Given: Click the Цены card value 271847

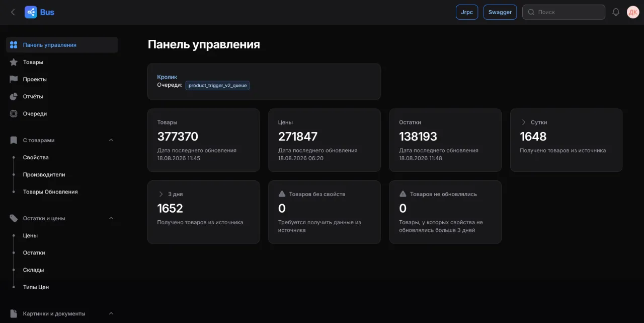Looking at the screenshot, I should tap(298, 137).
